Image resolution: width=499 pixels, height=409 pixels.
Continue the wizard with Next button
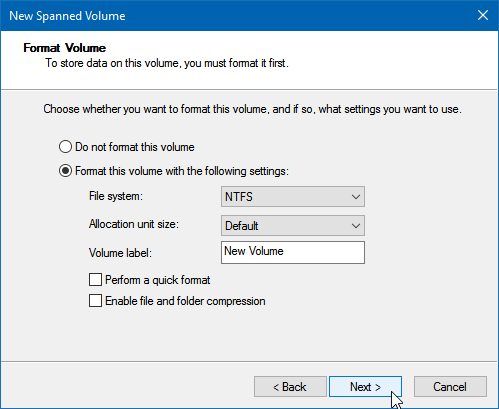click(x=365, y=387)
